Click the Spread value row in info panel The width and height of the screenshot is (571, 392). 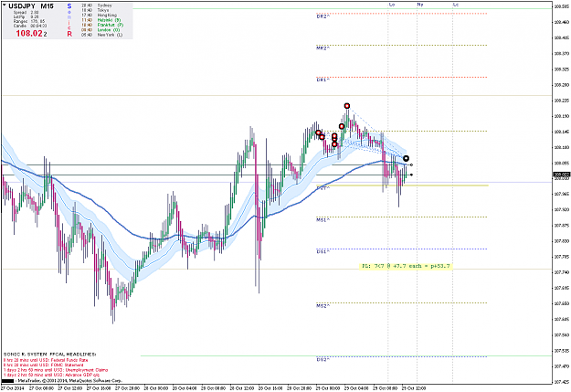tap(26, 13)
